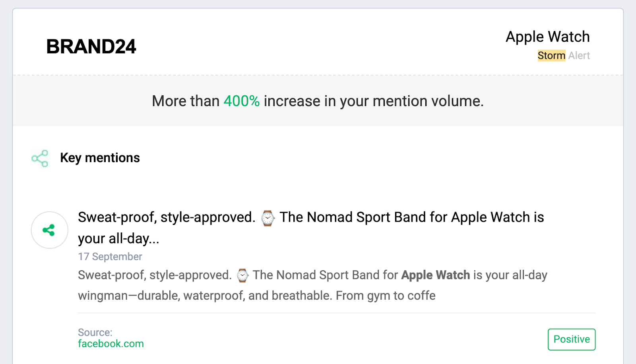Viewport: 636px width, 364px height.
Task: Click the 17 September date
Action: coord(110,257)
